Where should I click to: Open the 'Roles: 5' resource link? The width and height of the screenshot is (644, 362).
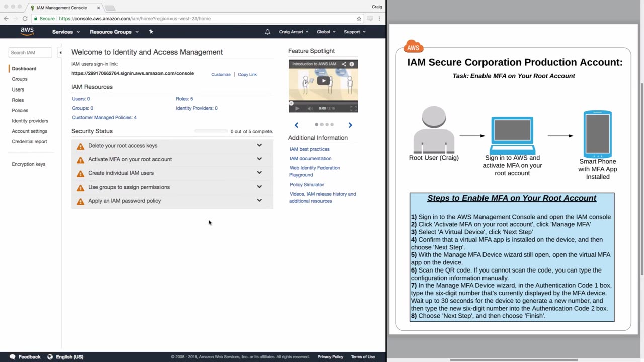pos(184,99)
